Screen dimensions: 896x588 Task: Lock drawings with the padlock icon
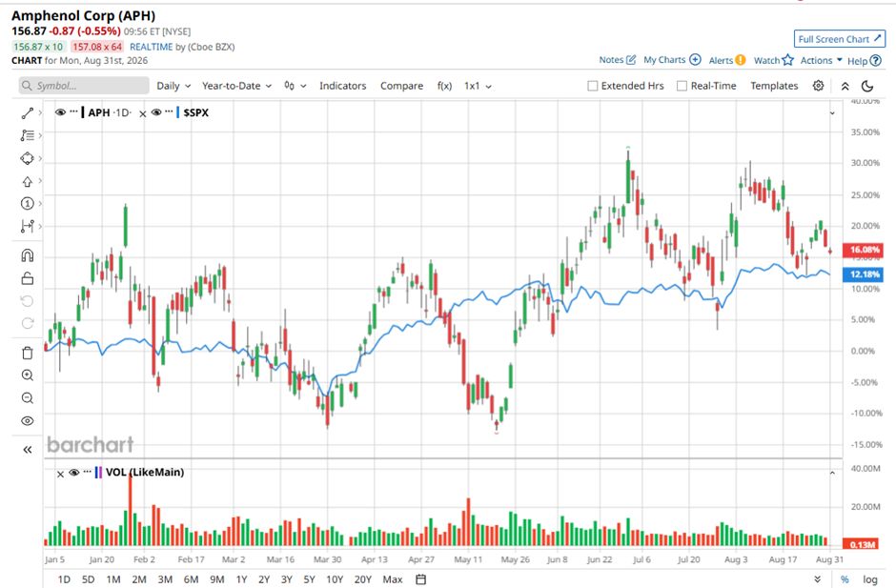click(27, 278)
